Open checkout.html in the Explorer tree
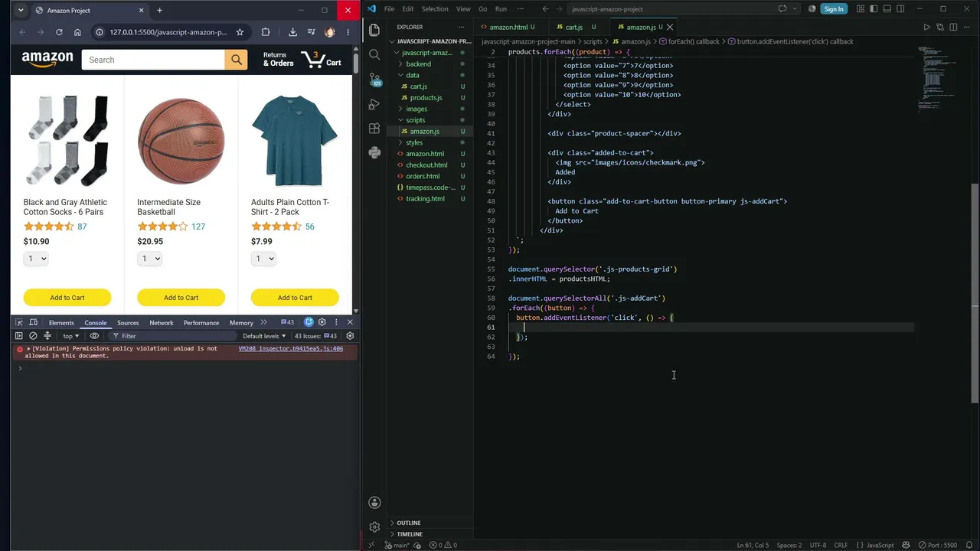This screenshot has height=551, width=980. (426, 165)
